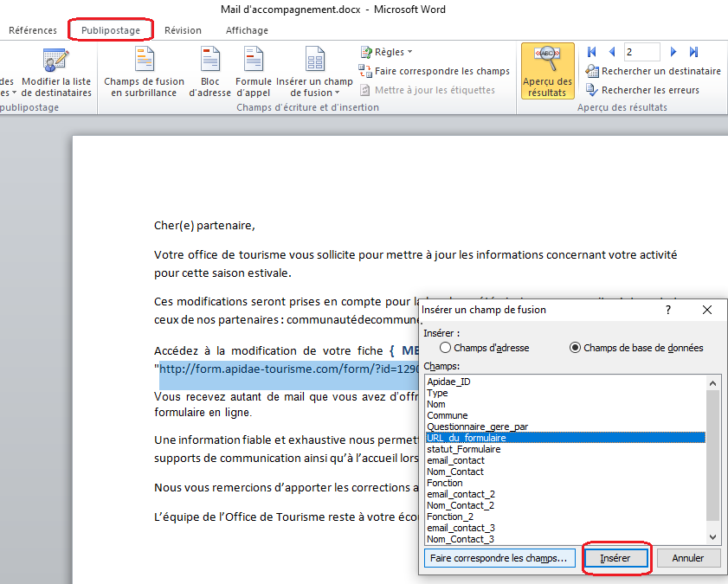Screen dimensions: 728x584
Task: Open Modifier la liste de destinataires
Action: click(x=56, y=72)
